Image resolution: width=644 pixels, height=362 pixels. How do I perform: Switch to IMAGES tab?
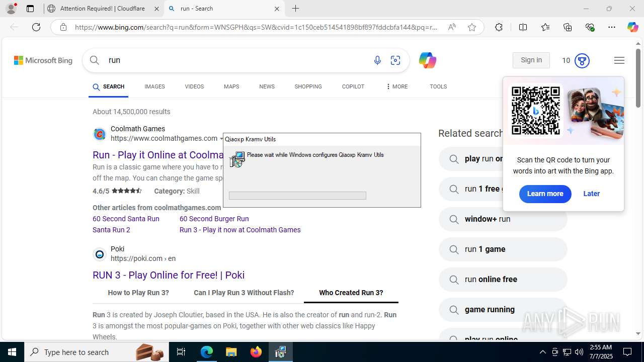154,86
